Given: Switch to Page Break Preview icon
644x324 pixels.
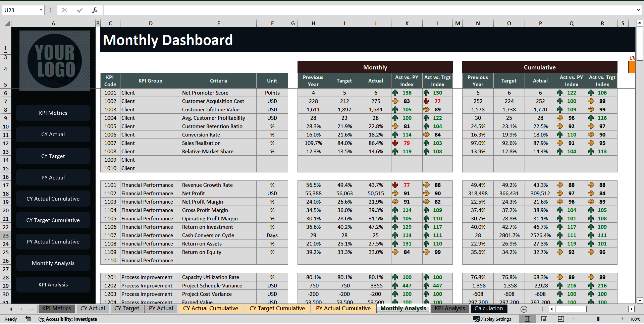Looking at the screenshot, I should pyautogui.click(x=561, y=319).
